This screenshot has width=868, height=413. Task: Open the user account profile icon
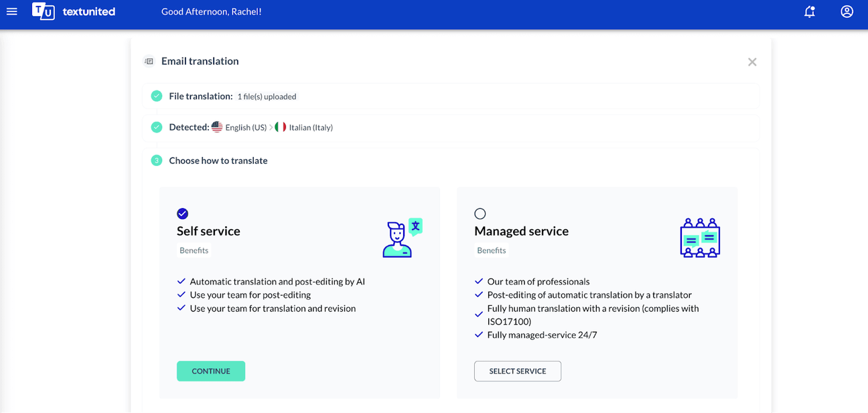[x=847, y=11]
